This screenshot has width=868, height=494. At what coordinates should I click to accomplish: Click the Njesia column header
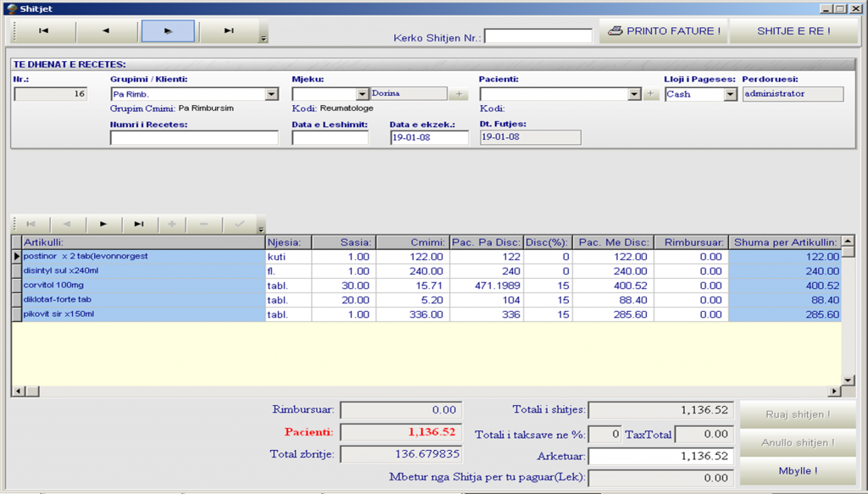288,242
